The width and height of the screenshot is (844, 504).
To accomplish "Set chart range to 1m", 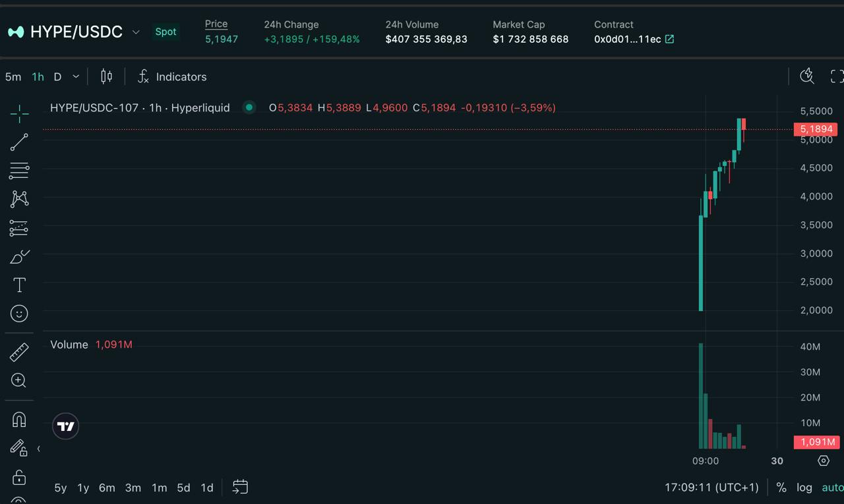I will [x=160, y=488].
